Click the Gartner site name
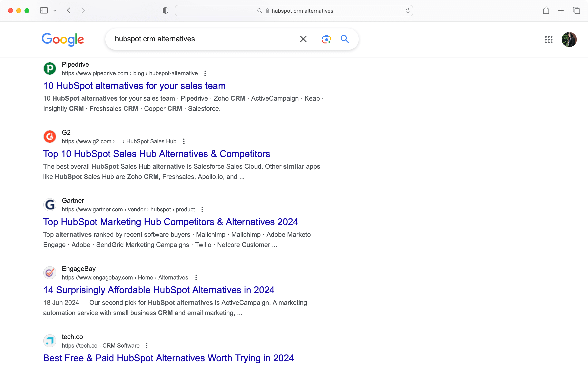The width and height of the screenshot is (588, 368). tap(73, 201)
